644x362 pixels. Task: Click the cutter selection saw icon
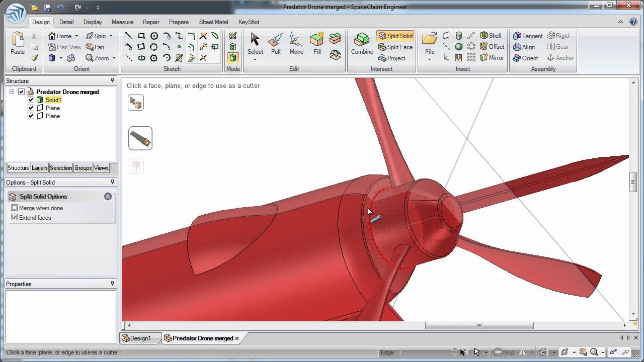(x=140, y=138)
